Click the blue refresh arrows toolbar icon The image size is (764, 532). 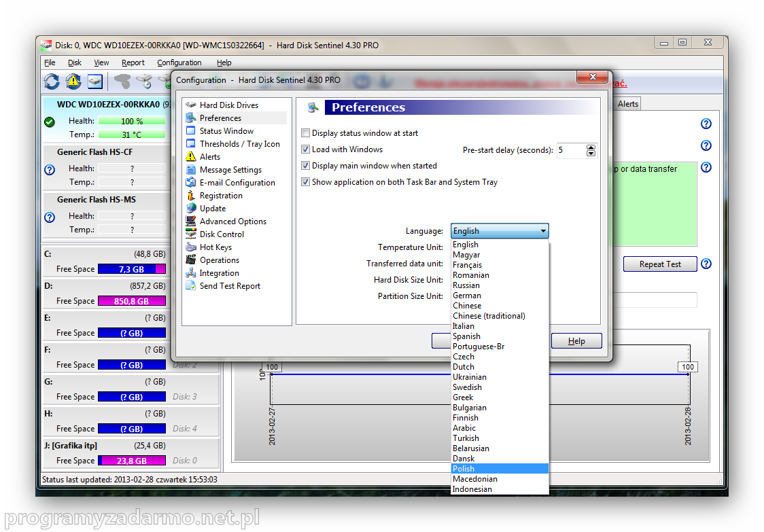pyautogui.click(x=52, y=82)
